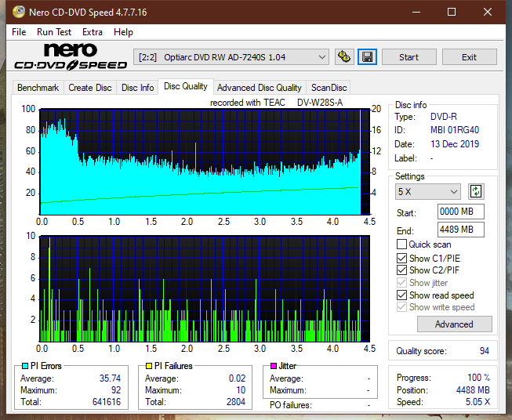Click the disabled Show write speed checkbox
This screenshot has height=420, width=512.
[401, 307]
